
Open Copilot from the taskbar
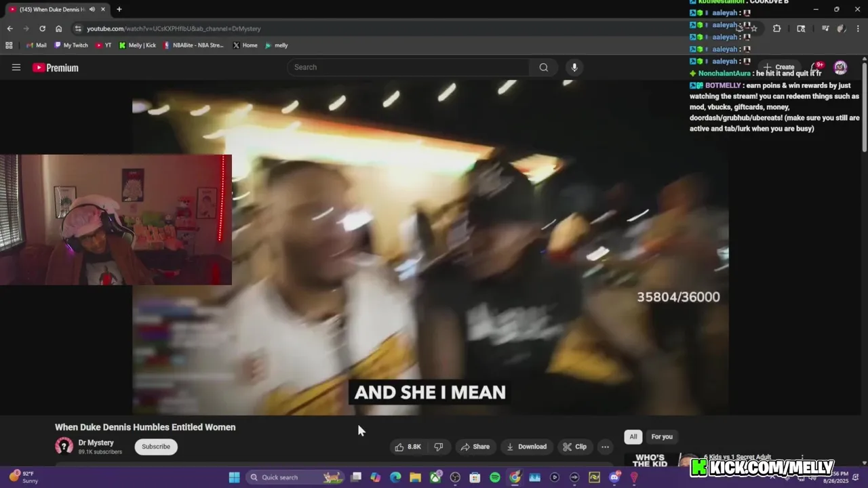(376, 477)
